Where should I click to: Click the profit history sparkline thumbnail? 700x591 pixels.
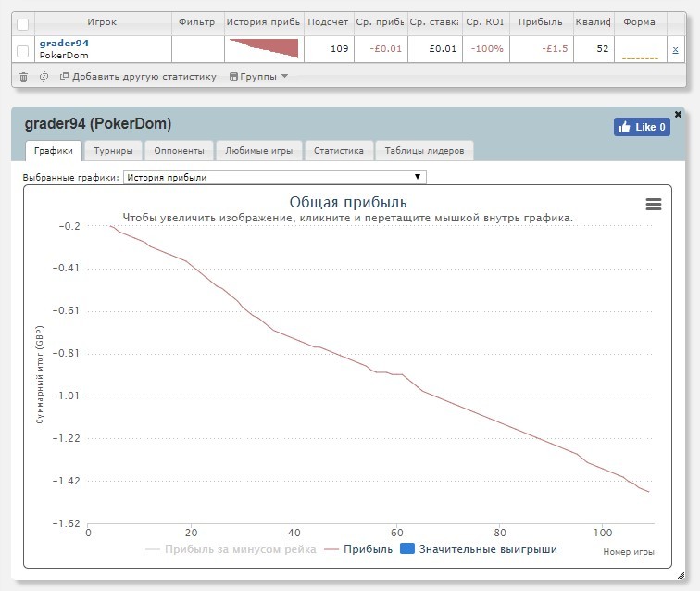point(264,48)
